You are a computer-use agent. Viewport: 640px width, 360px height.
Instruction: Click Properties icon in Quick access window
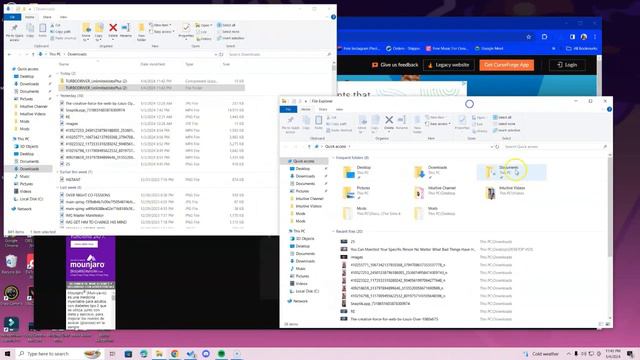(x=462, y=120)
